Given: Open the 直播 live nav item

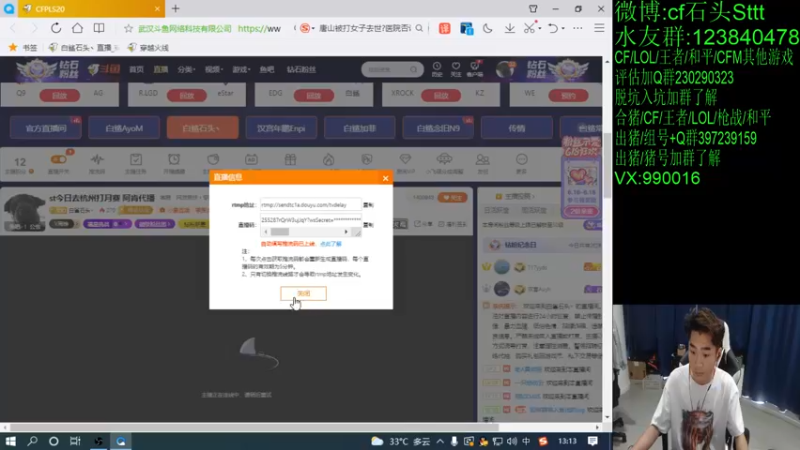Looking at the screenshot, I should pyautogui.click(x=161, y=69).
